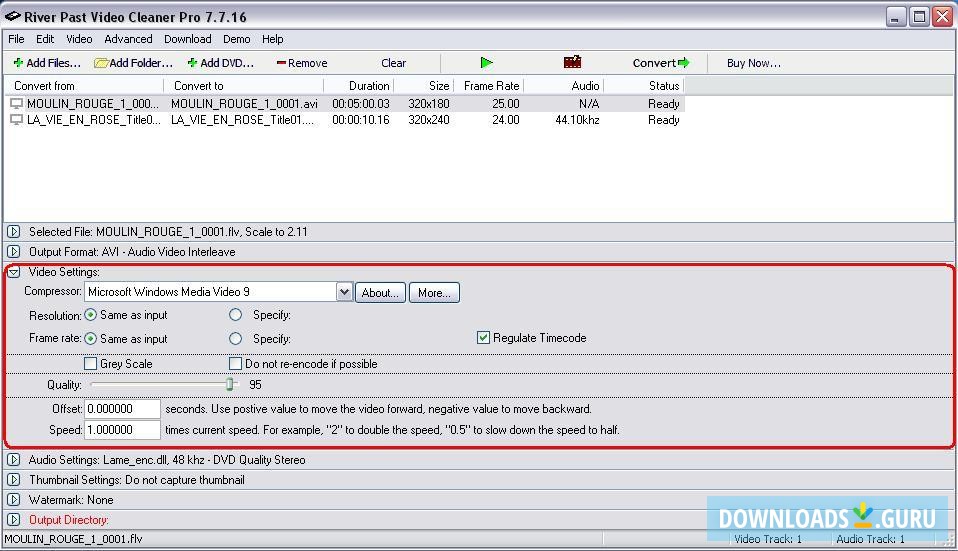Image resolution: width=958 pixels, height=551 pixels.
Task: Click the 00:05:00.03 duration value
Action: click(360, 104)
